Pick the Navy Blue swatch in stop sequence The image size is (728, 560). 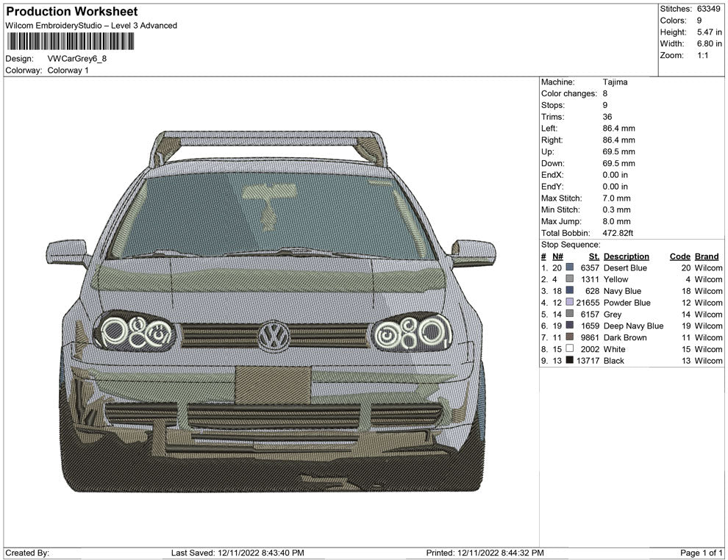[x=570, y=291]
